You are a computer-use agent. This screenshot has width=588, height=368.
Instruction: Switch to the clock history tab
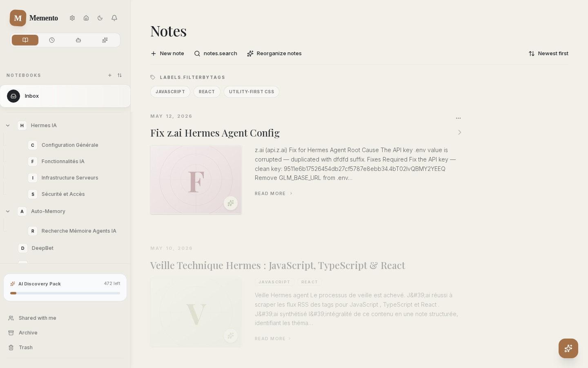click(x=52, y=40)
